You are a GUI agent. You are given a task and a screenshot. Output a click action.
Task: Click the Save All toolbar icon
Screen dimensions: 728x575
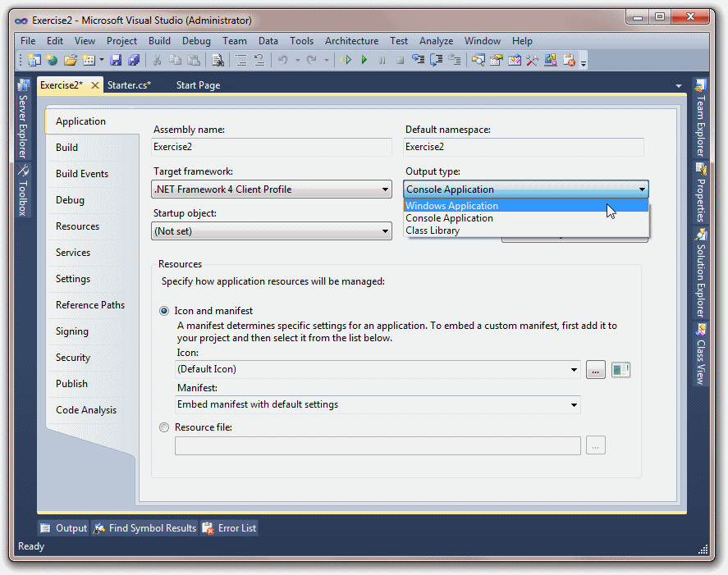[x=134, y=60]
